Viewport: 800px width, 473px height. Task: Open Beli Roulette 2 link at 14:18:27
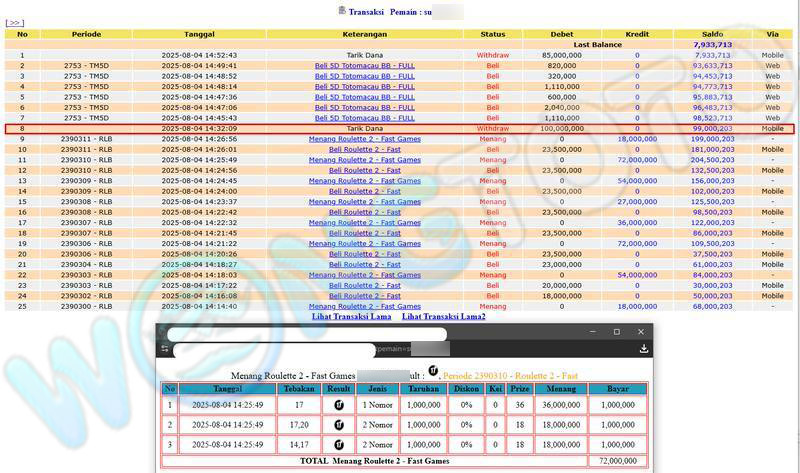pos(365,264)
